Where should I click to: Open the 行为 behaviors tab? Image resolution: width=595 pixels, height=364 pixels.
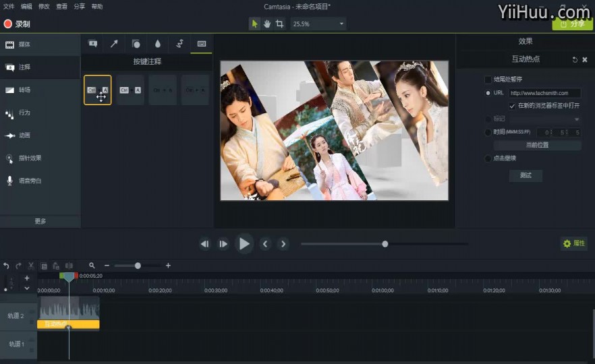tap(40, 113)
